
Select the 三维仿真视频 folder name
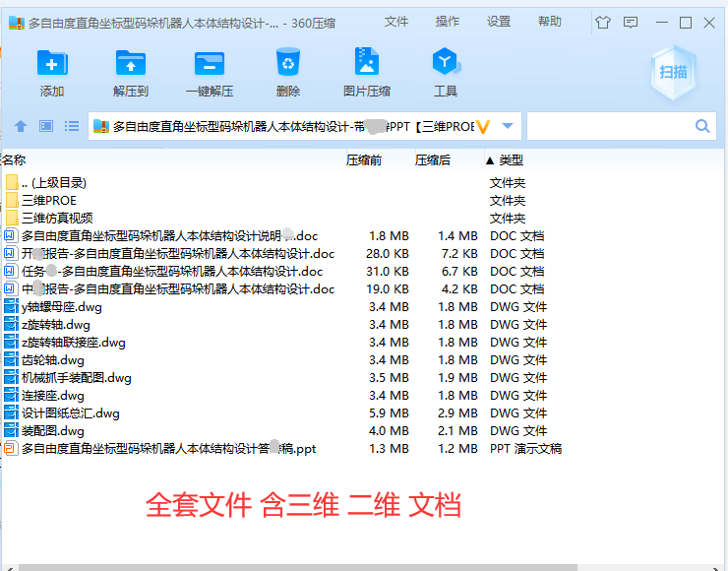pos(57,218)
